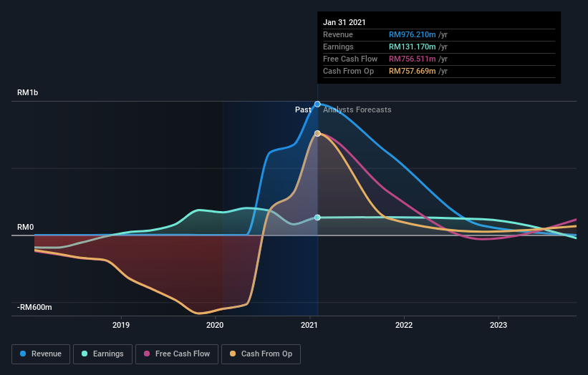
Task: Click the RM0 y-axis label
Action: pos(26,227)
